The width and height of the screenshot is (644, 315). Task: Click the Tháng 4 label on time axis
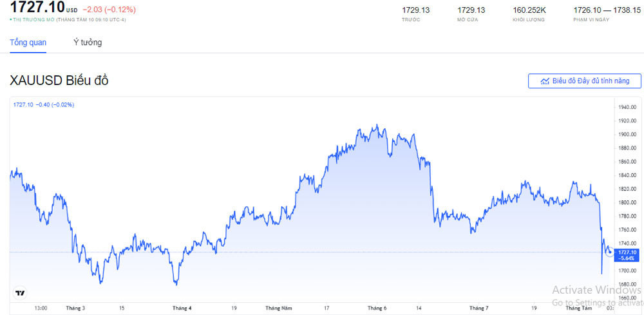pos(182,308)
